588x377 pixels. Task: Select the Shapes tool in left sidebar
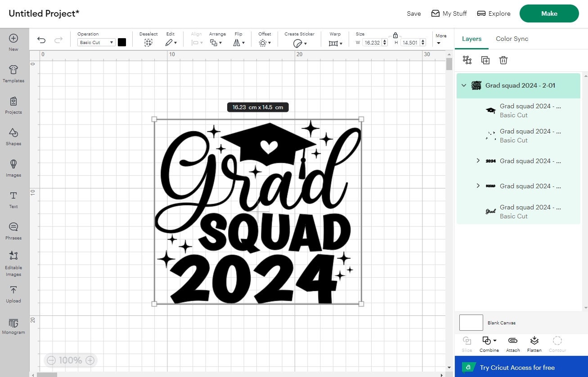[x=13, y=137]
